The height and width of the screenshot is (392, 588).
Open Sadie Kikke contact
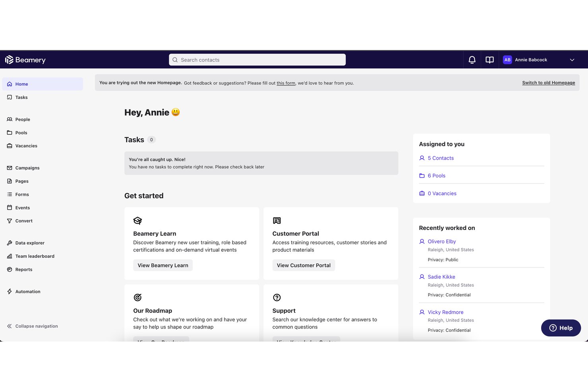click(441, 277)
